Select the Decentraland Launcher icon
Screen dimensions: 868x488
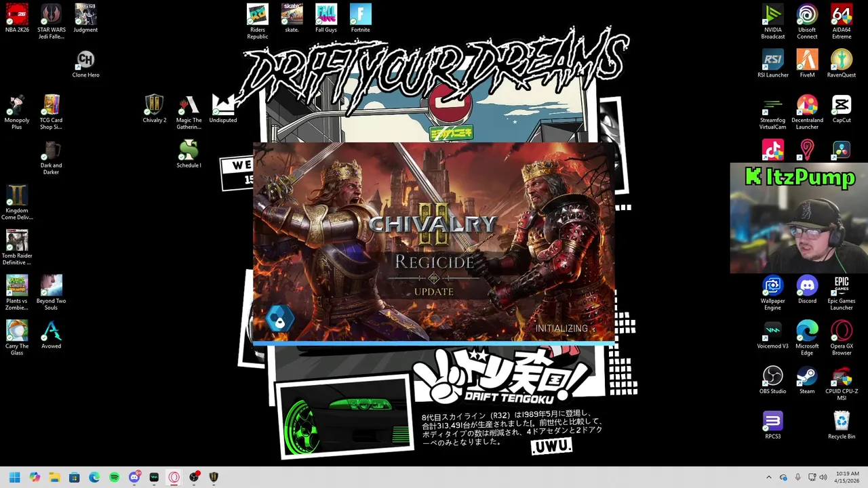tap(807, 112)
